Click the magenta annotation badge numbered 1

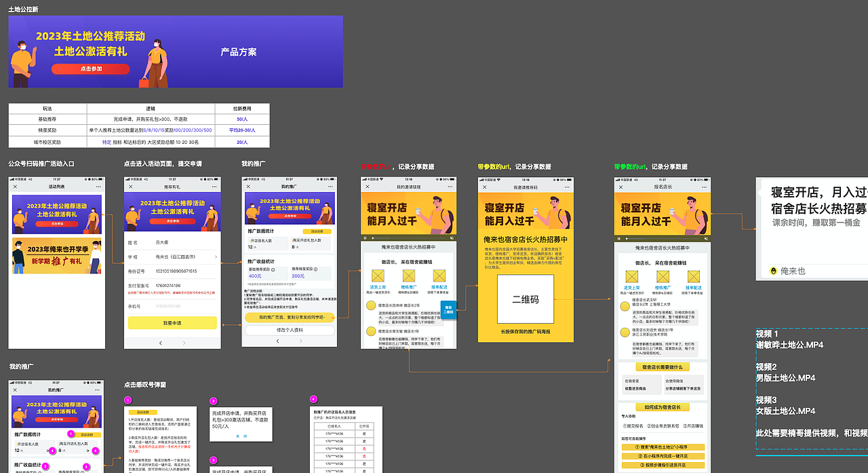70,434
